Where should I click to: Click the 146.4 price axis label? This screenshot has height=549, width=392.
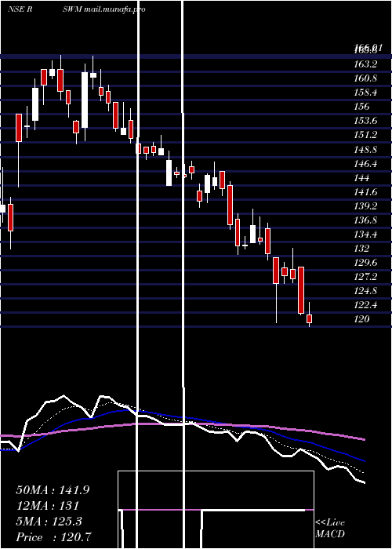point(365,163)
